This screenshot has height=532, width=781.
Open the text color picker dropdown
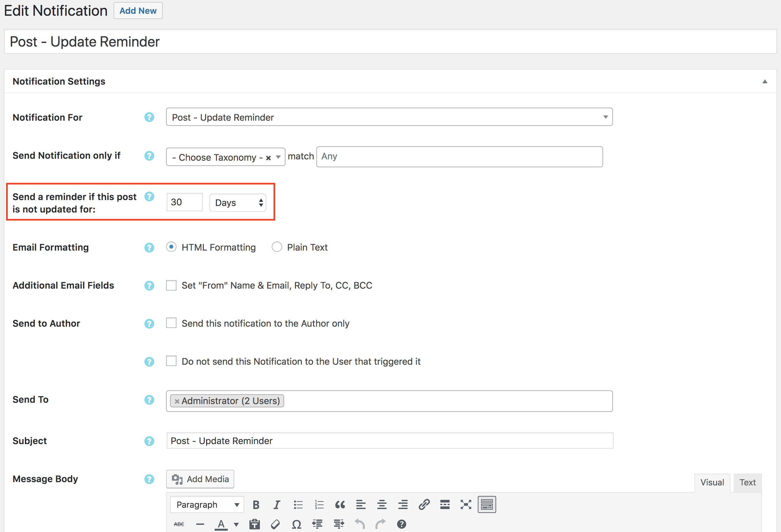tap(236, 523)
